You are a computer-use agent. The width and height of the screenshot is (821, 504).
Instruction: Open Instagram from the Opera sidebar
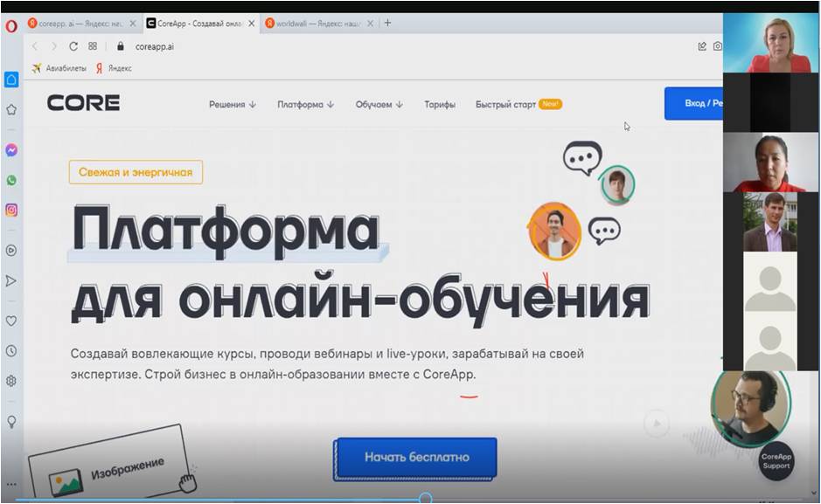[11, 211]
